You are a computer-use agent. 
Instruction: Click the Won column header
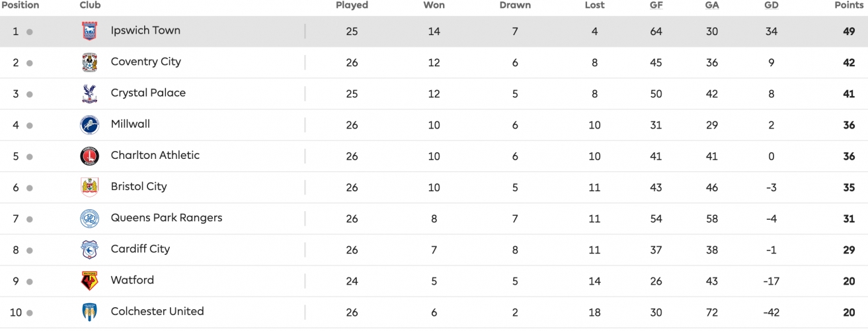coord(434,5)
